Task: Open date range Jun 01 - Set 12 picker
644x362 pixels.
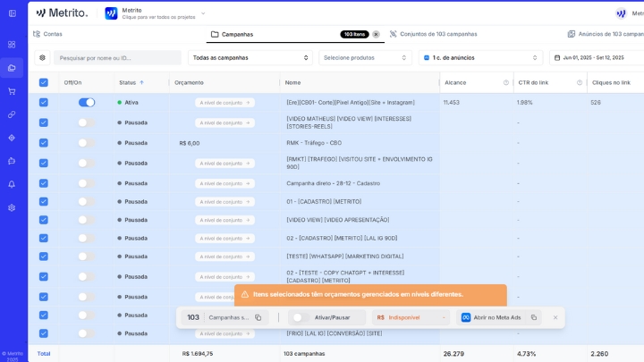Action: click(x=597, y=58)
